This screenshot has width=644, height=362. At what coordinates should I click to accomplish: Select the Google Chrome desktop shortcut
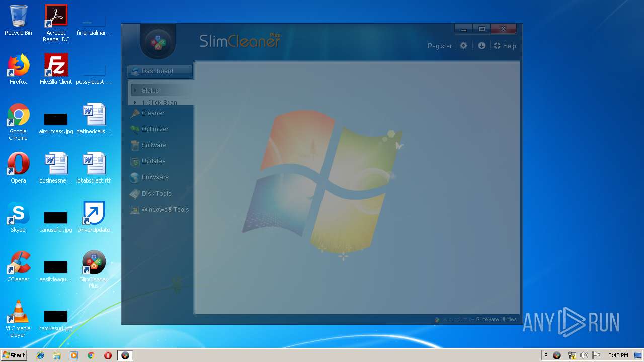tap(18, 122)
